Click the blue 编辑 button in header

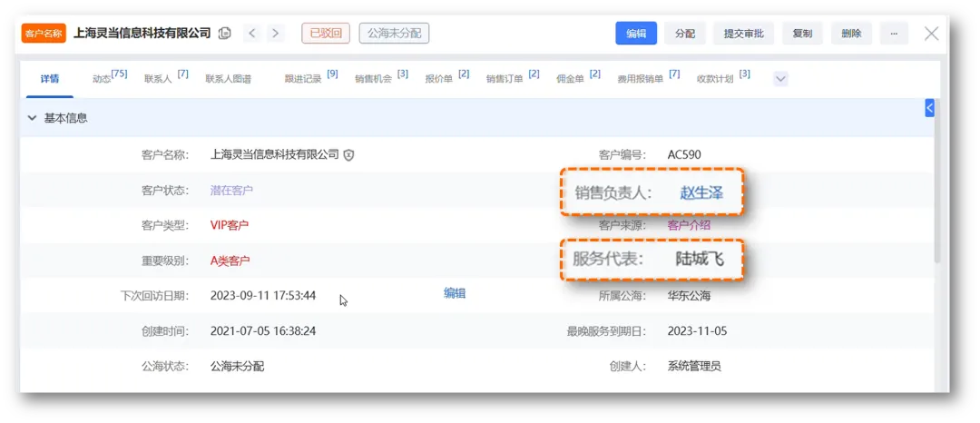pyautogui.click(x=636, y=34)
